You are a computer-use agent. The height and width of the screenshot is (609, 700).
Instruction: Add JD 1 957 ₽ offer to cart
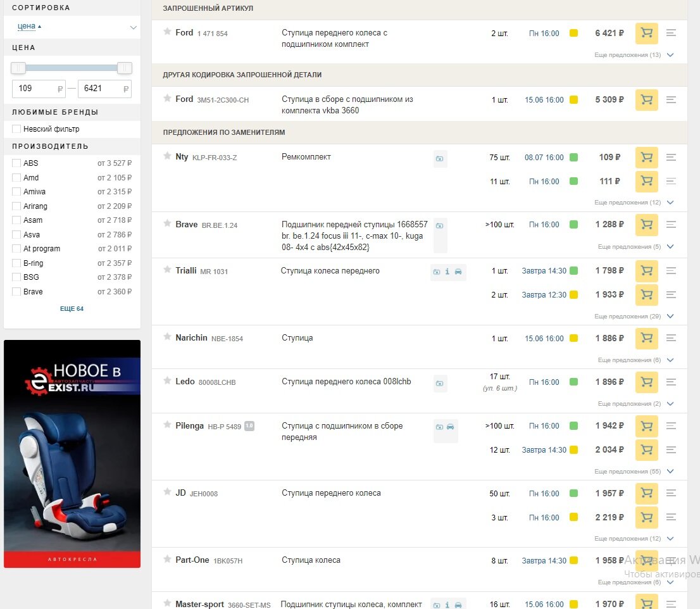(x=646, y=493)
